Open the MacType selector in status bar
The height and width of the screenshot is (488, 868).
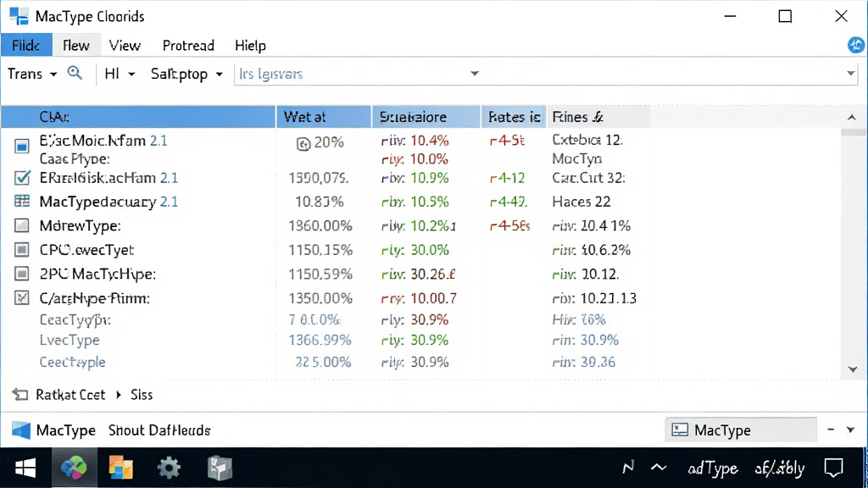coord(741,430)
